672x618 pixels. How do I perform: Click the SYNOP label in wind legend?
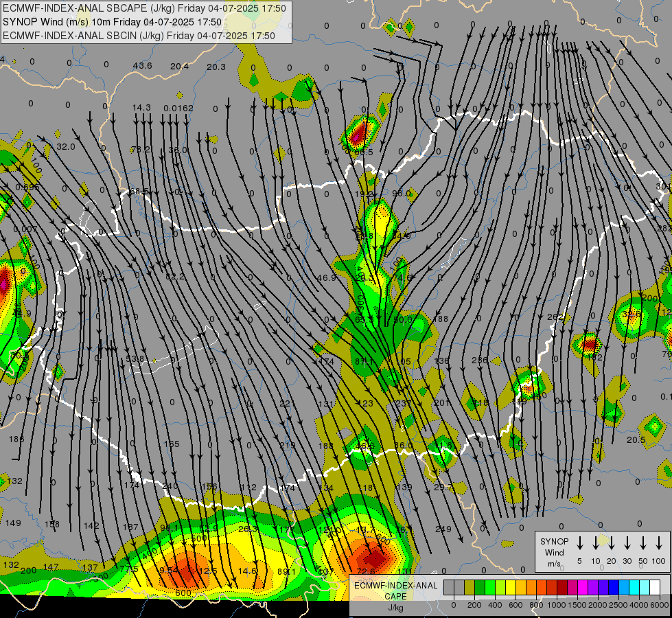tap(554, 541)
